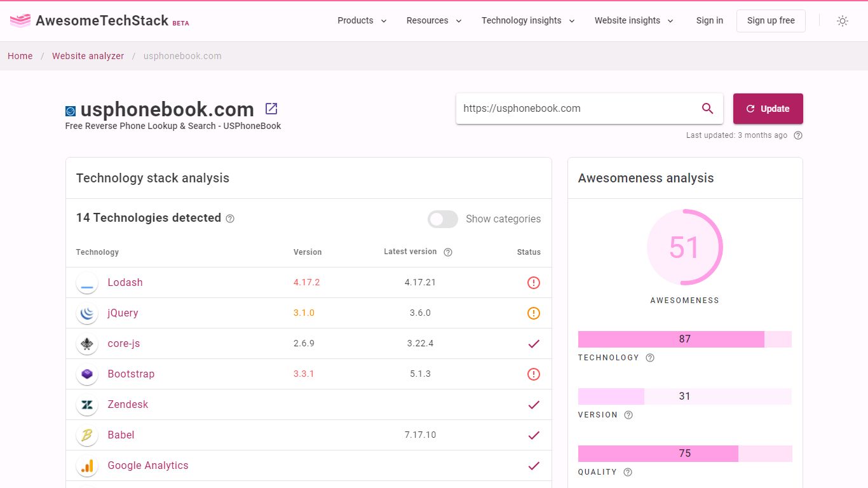Click the search magnifier icon
This screenshot has width=868, height=488.
[x=707, y=109]
